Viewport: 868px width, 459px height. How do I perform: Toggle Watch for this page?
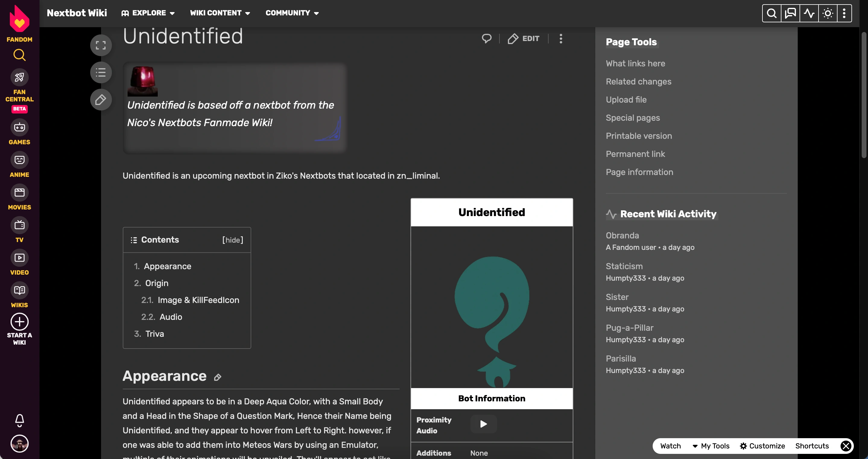click(670, 446)
